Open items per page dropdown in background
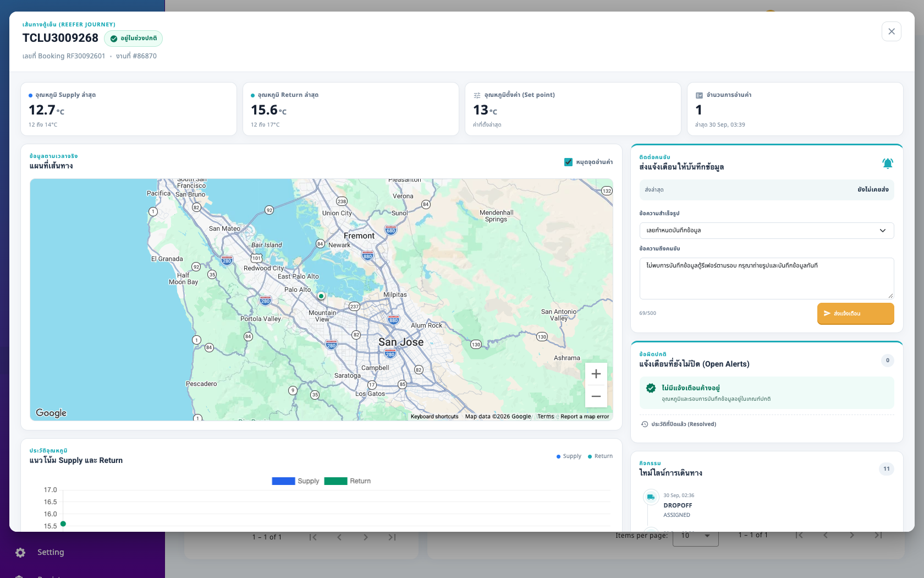Image resolution: width=924 pixels, height=578 pixels. pyautogui.click(x=696, y=536)
